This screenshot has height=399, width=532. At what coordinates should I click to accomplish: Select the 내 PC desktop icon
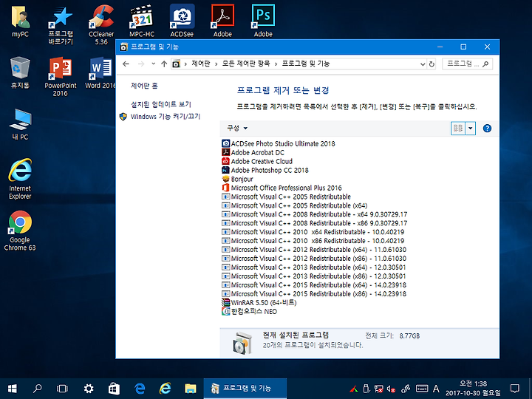(x=20, y=125)
